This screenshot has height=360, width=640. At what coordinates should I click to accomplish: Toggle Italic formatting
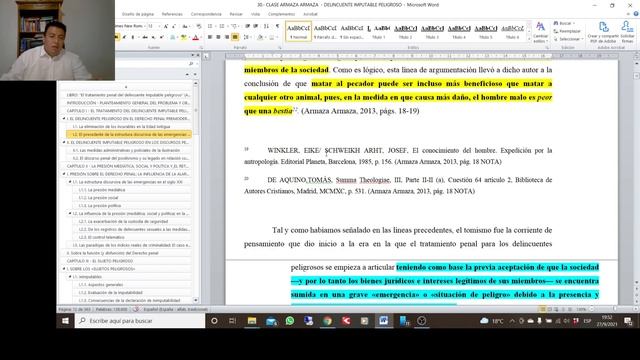click(x=124, y=37)
